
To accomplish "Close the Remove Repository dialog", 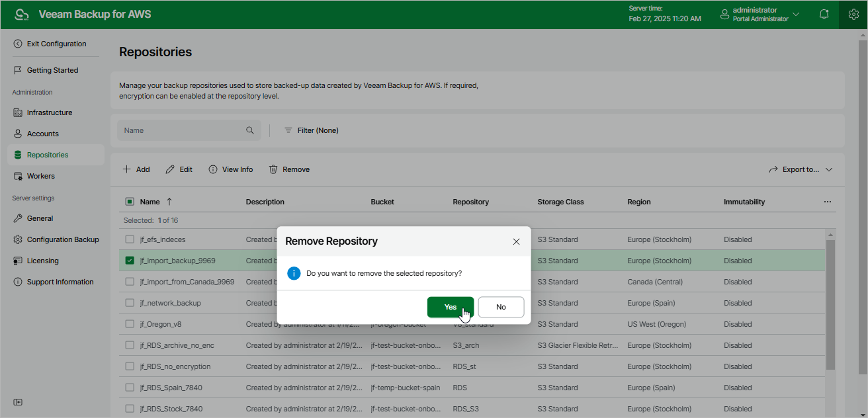I will point(516,241).
